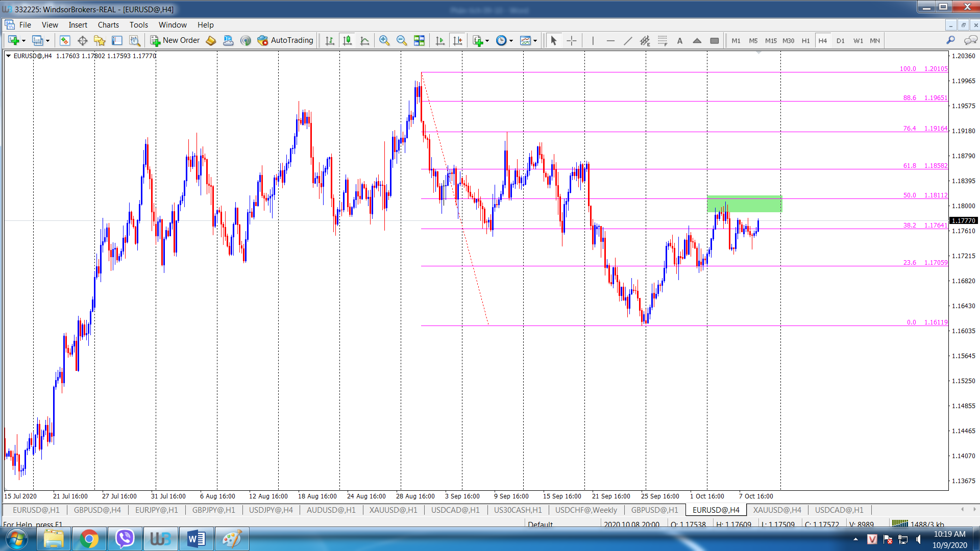Switch timeframe to M1

(736, 40)
